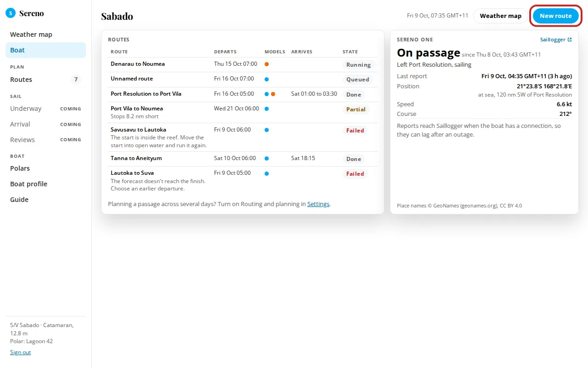Click the speed value 6.6 kt
This screenshot has height=368, width=588.
coord(564,104)
